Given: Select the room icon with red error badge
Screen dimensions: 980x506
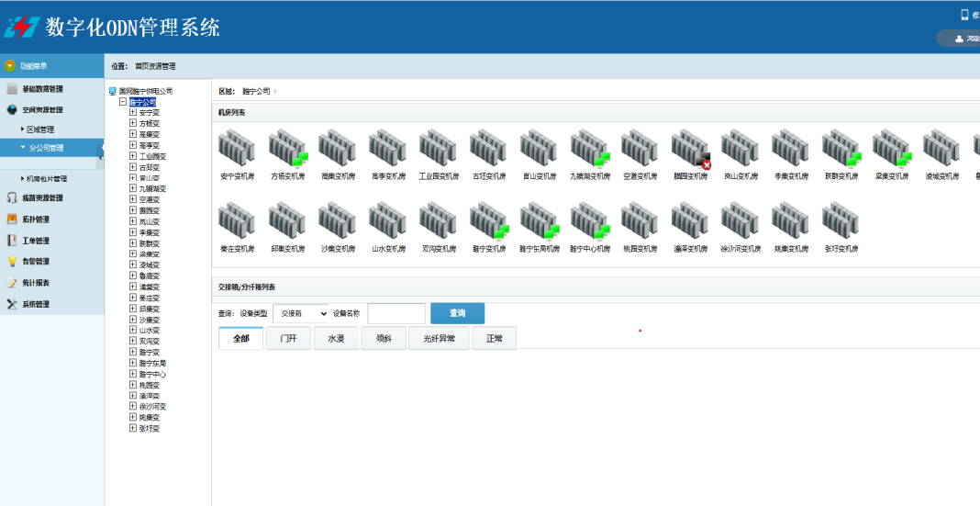Looking at the screenshot, I should [x=689, y=149].
